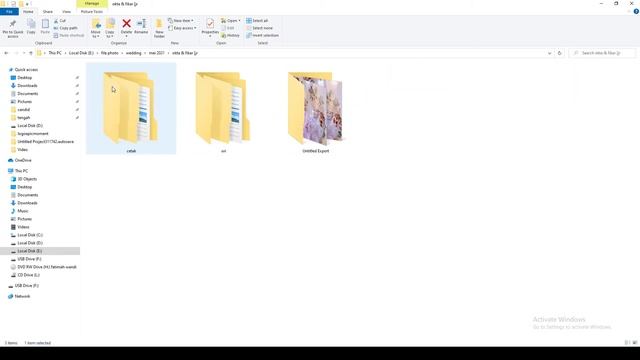Click the Paste ribbon icon

(x=45, y=24)
